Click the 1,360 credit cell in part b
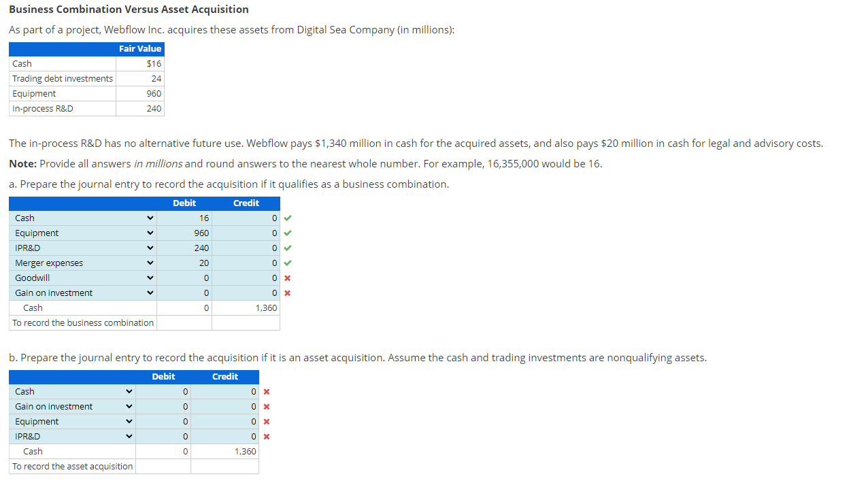Viewport: 868px width, 483px height. coord(224,452)
